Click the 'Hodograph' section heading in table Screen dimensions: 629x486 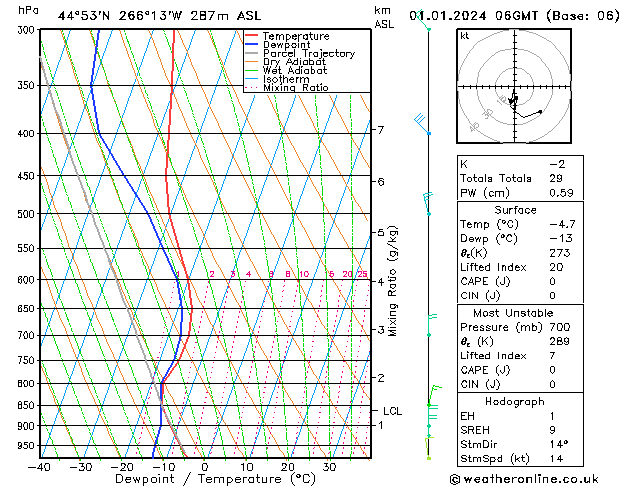tap(515, 402)
